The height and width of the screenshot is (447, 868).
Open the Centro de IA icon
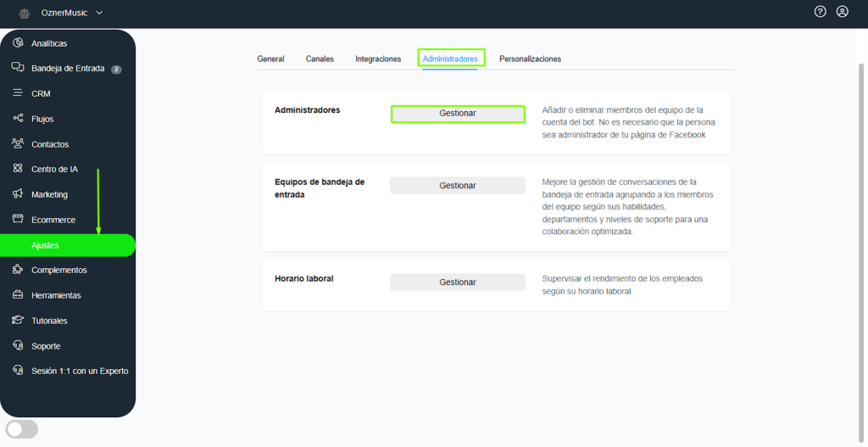[18, 169]
